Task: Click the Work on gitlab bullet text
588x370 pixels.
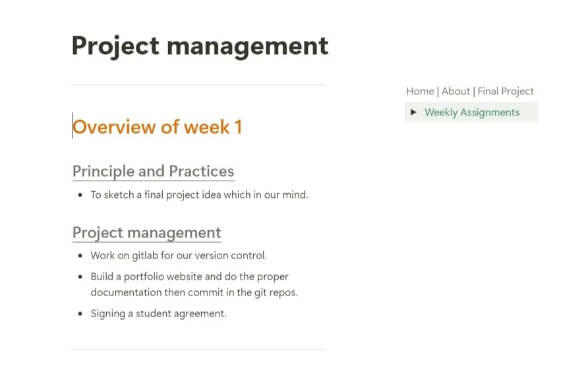Action: coord(179,255)
